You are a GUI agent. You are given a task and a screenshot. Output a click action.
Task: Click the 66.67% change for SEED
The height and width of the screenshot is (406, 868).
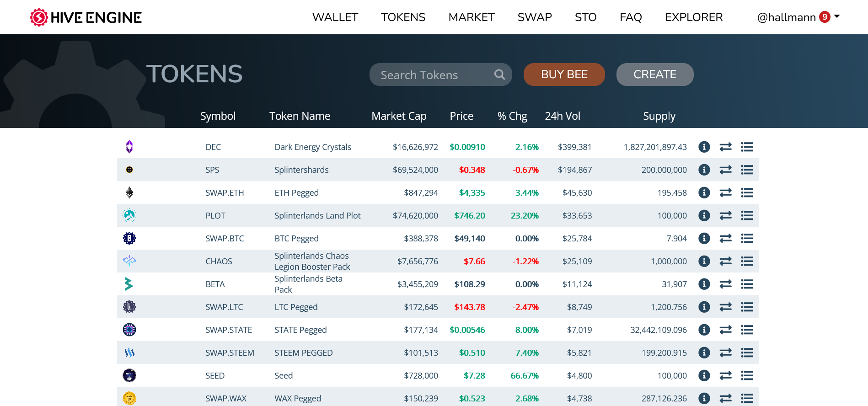(525, 375)
